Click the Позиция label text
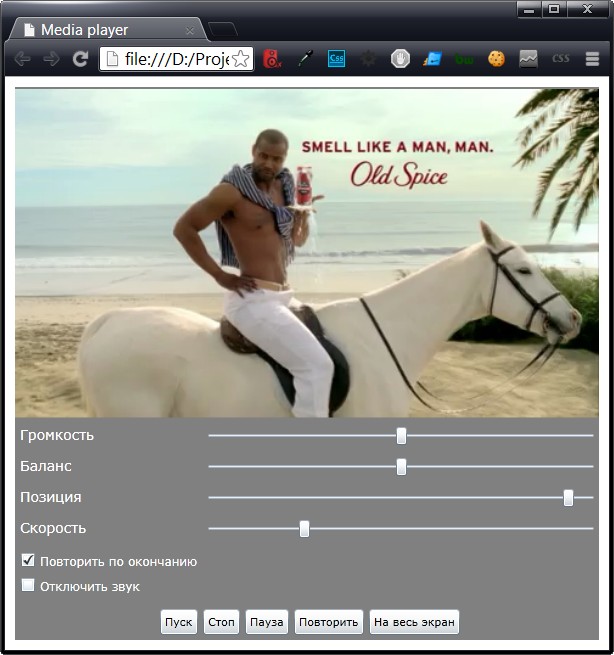This screenshot has height=655, width=614. pyautogui.click(x=51, y=498)
